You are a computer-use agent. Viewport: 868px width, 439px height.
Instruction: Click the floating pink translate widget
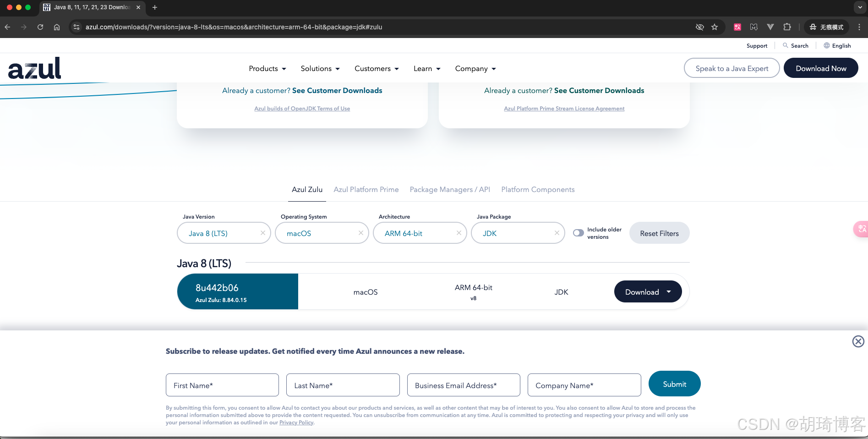861,229
